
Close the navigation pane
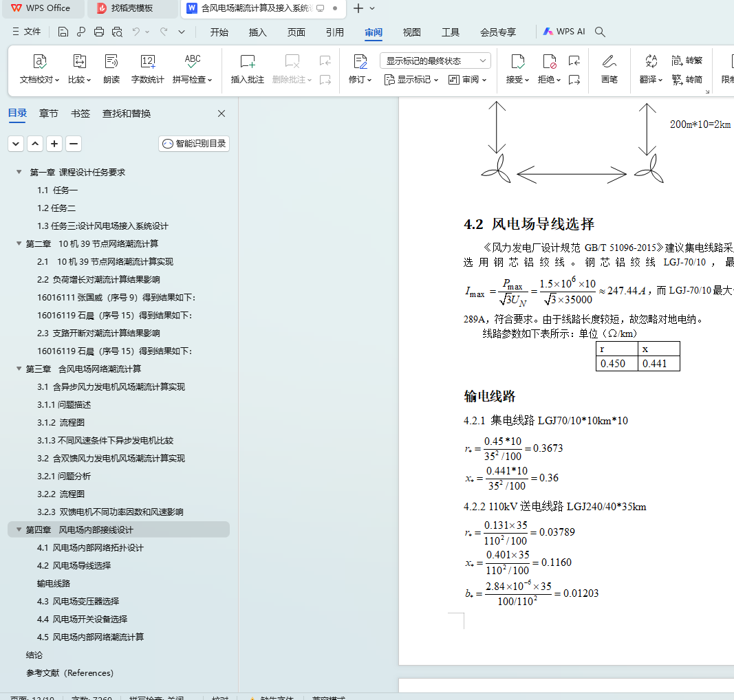222,113
